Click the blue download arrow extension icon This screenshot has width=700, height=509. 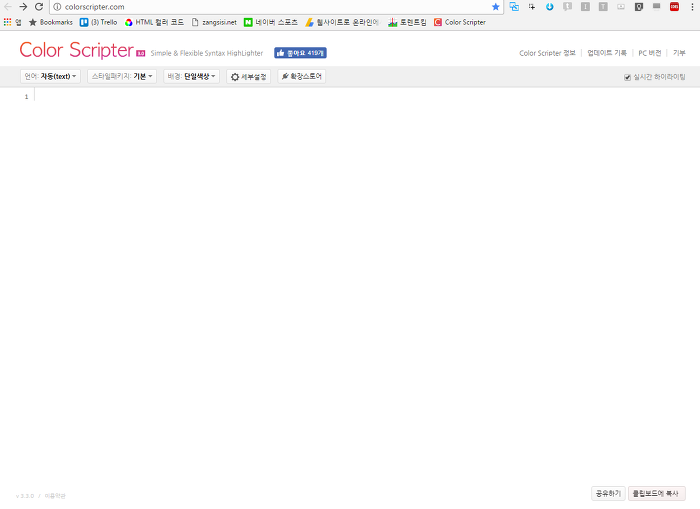550,7
